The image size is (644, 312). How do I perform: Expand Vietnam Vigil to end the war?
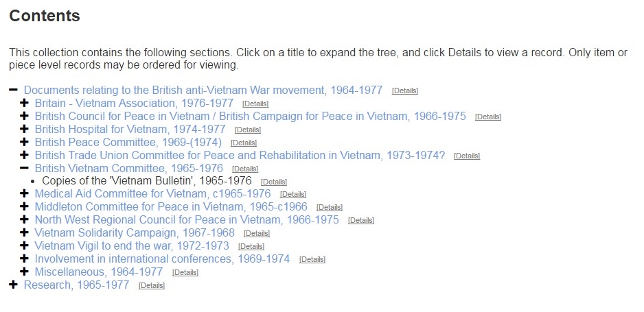[24, 246]
